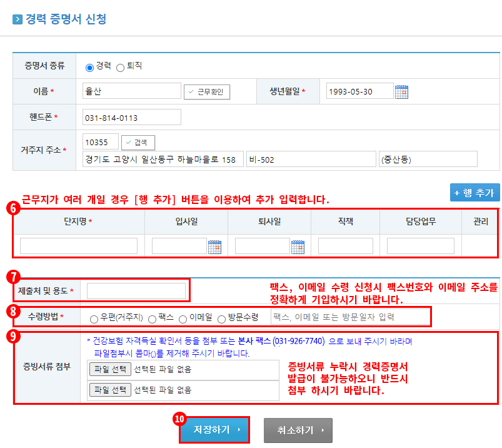Focus the 직책 input field
Viewport: 502px width, 448px height.
pyautogui.click(x=346, y=246)
